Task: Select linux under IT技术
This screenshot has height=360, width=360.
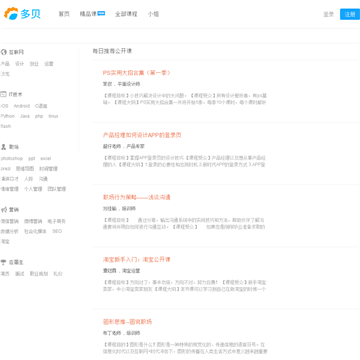Action: [x=53, y=116]
